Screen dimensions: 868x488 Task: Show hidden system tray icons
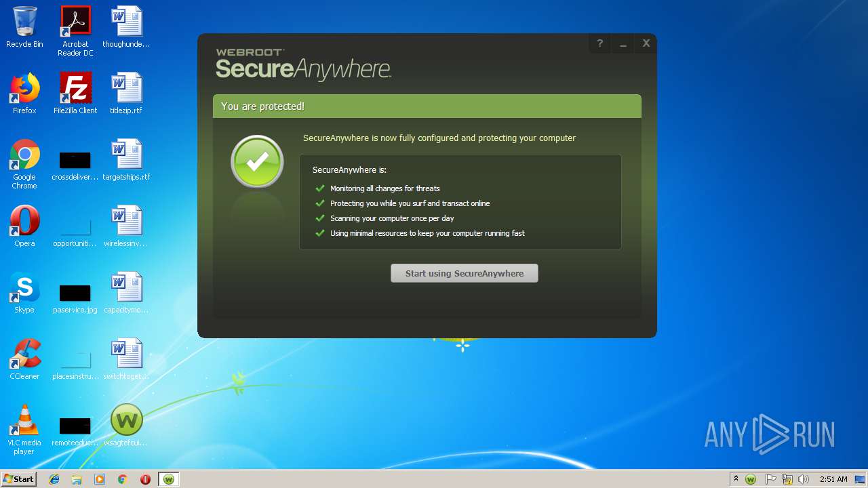736,479
